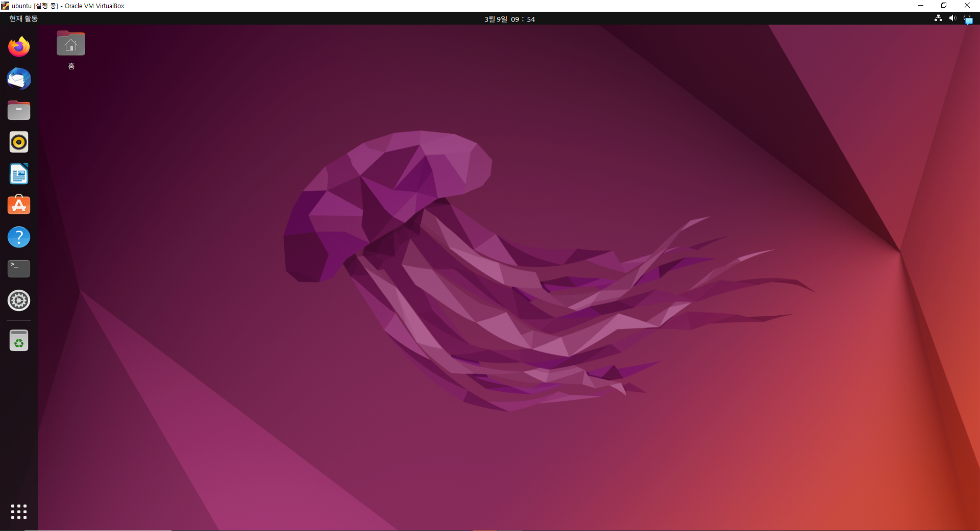Open the clock showing 3월 9일 09:54
980x531 pixels.
[x=509, y=19]
